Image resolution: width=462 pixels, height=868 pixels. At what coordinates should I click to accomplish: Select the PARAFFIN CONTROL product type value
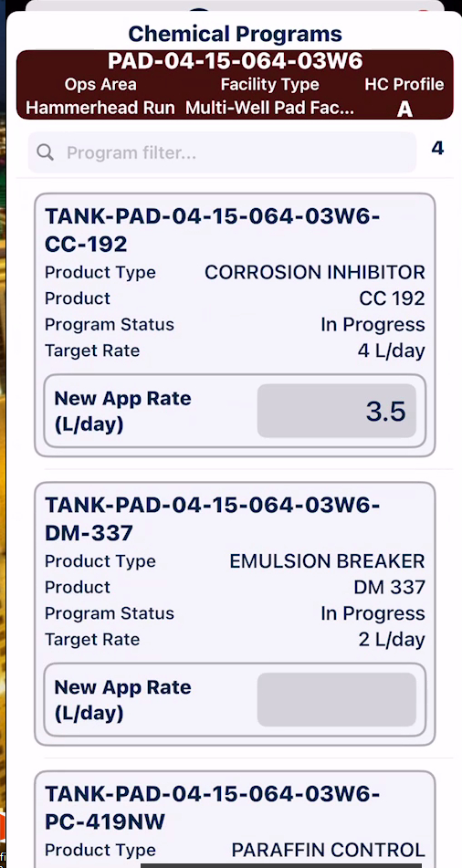(328, 851)
